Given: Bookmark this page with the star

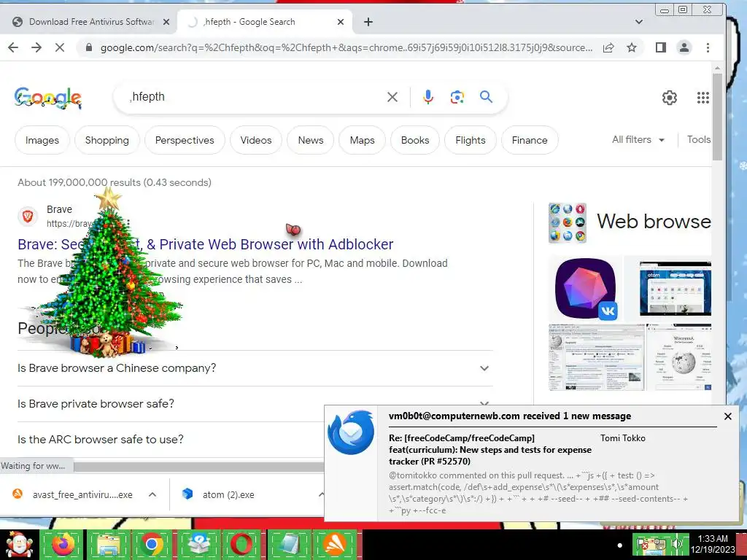Looking at the screenshot, I should 632,47.
